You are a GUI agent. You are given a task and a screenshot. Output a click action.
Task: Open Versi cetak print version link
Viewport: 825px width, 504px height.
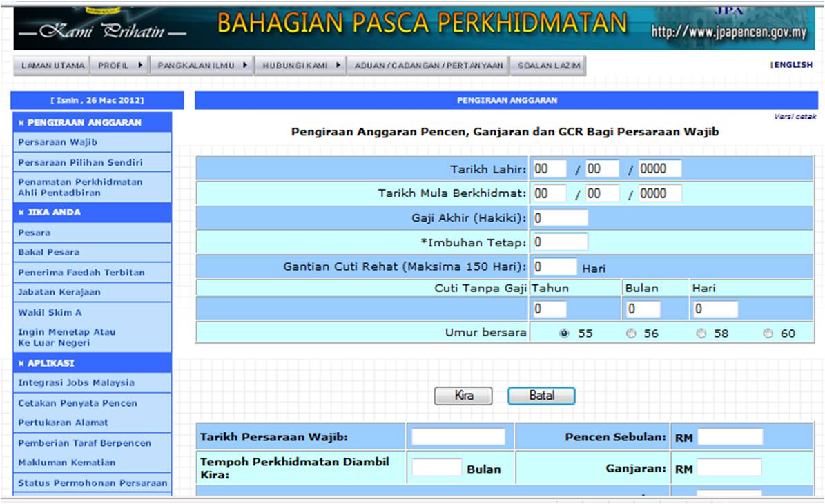pyautogui.click(x=795, y=116)
